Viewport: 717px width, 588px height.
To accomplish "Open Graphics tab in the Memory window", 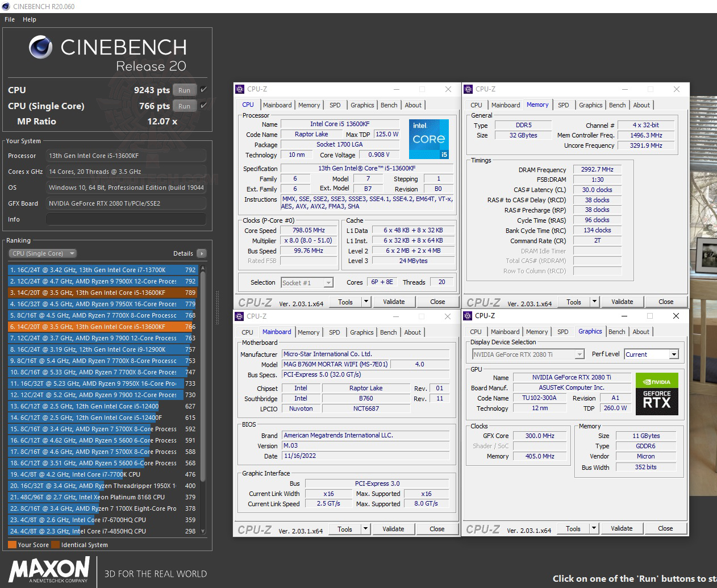I will click(591, 105).
